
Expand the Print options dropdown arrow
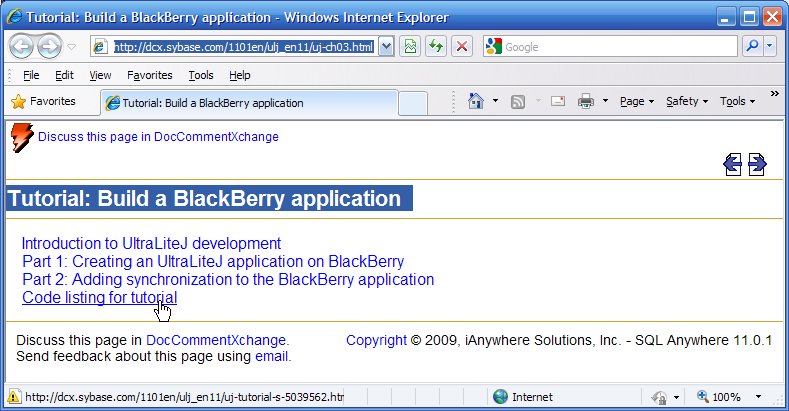pos(605,101)
